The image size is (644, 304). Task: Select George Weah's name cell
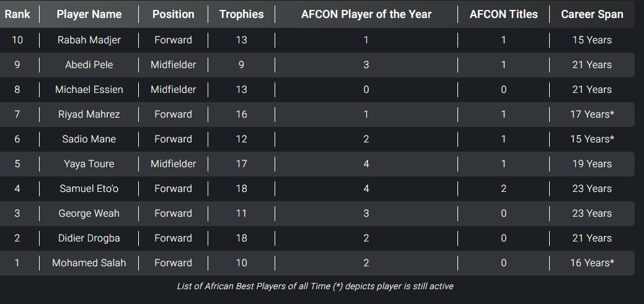(89, 214)
